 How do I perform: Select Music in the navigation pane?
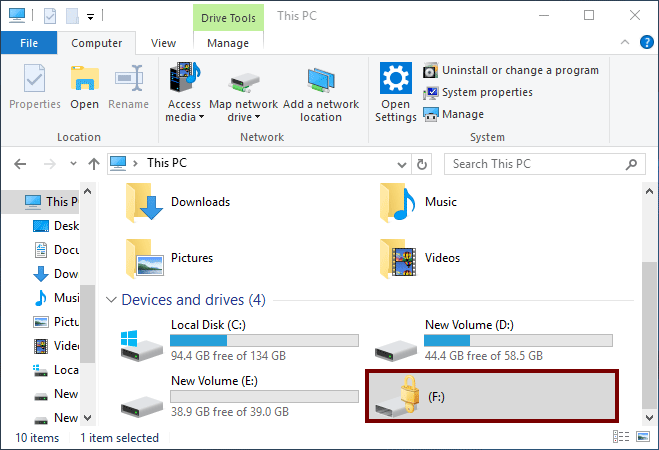(x=55, y=297)
